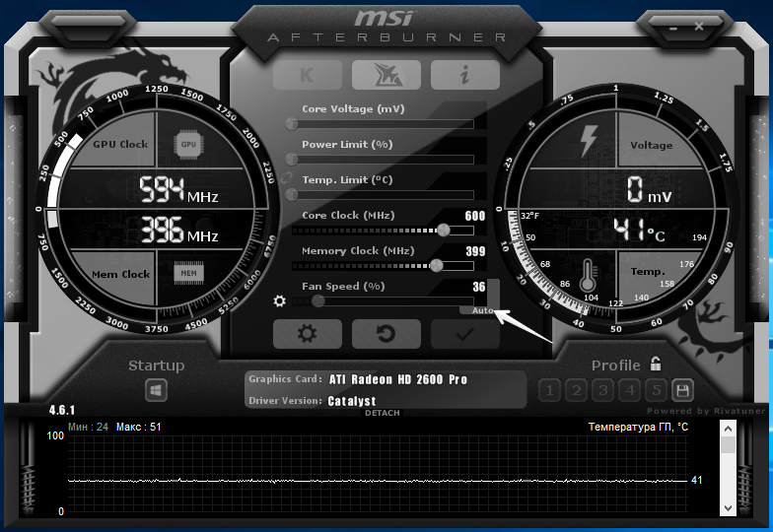Click the 41°C temperature reading
The height and width of the screenshot is (532, 773).
(x=639, y=230)
